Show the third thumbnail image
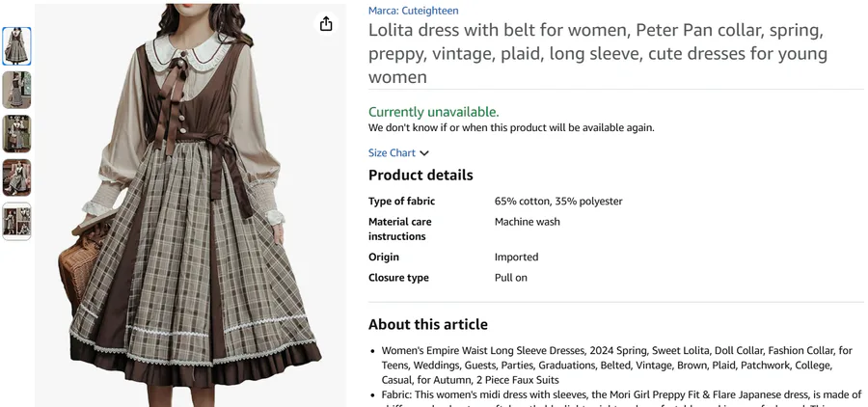This screenshot has height=407, width=868. (x=16, y=134)
